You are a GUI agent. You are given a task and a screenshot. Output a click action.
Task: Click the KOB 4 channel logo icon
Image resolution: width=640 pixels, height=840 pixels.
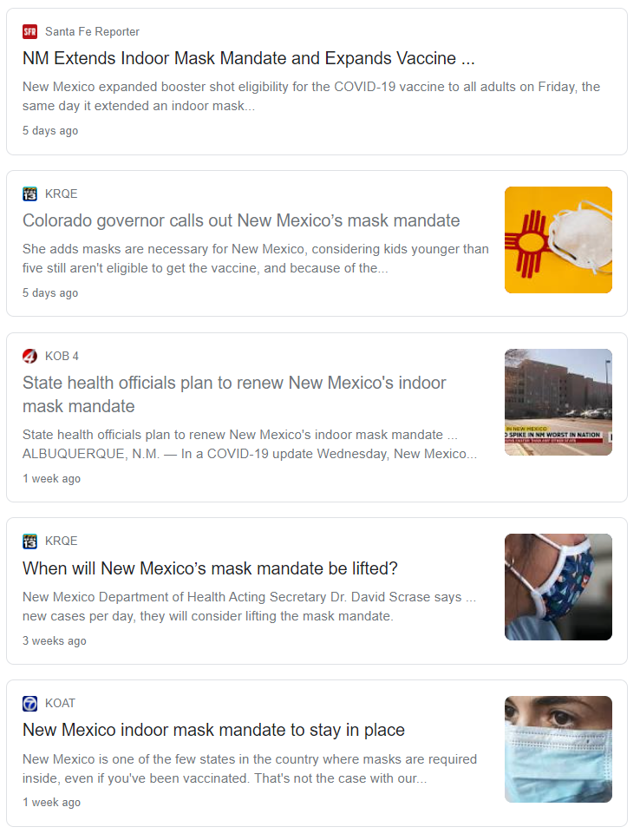point(30,357)
